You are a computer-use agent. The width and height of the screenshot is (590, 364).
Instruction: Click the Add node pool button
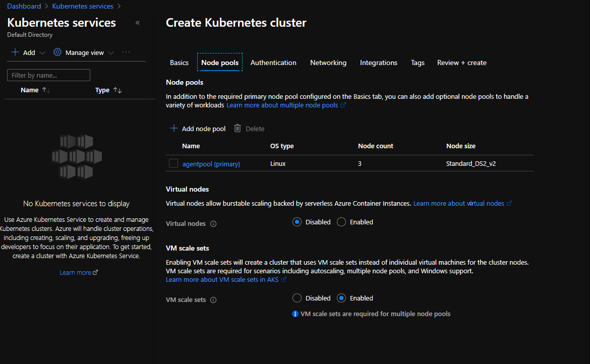tap(198, 129)
